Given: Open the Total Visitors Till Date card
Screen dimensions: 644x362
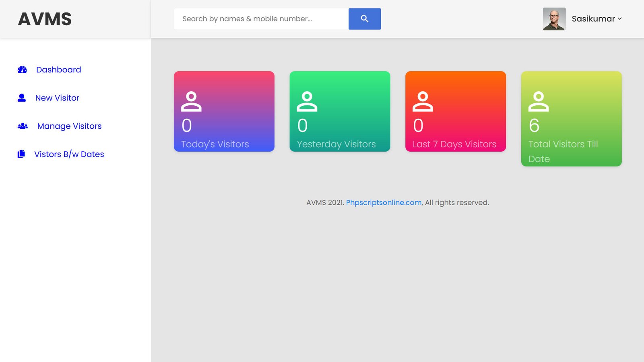Looking at the screenshot, I should tap(571, 119).
